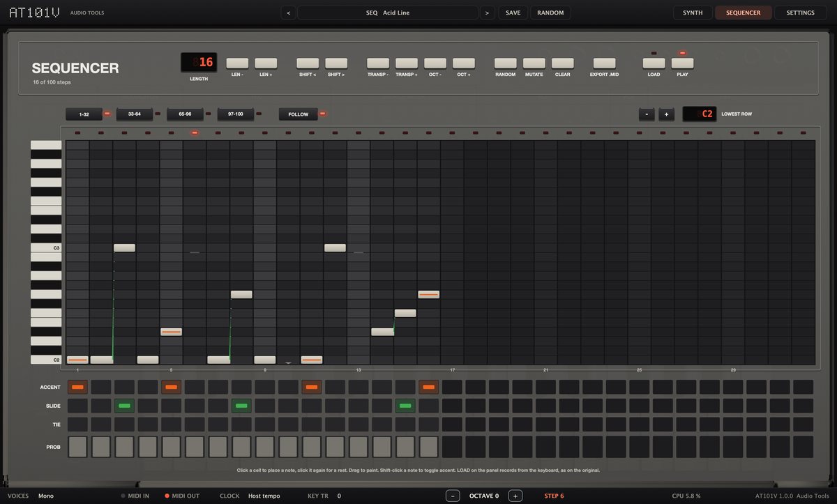The image size is (837, 504).
Task: Toggle the FOLLOW button
Action: point(299,114)
